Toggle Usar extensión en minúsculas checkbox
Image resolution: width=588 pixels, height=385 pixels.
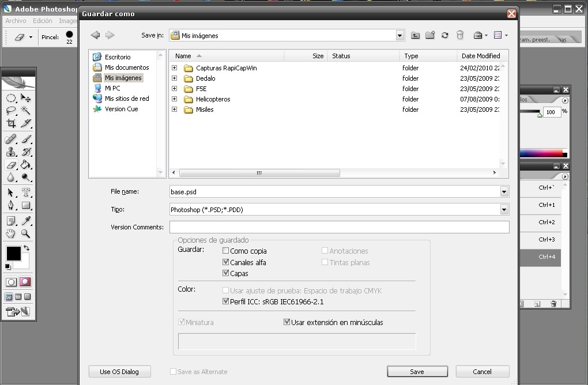coord(287,322)
